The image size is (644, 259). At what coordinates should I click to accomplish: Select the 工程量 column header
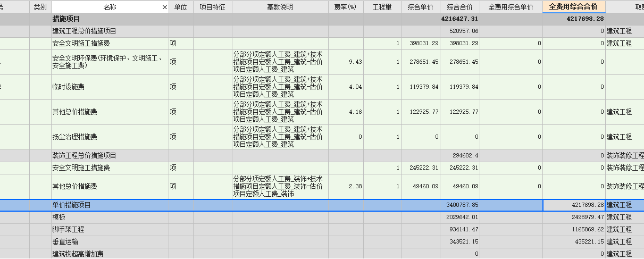point(382,7)
